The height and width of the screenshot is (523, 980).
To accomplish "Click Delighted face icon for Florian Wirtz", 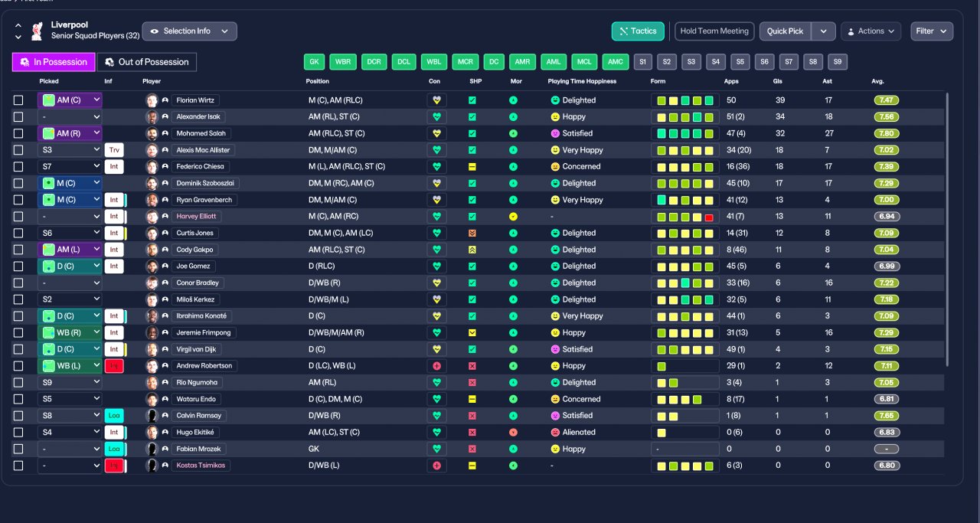I will point(555,100).
